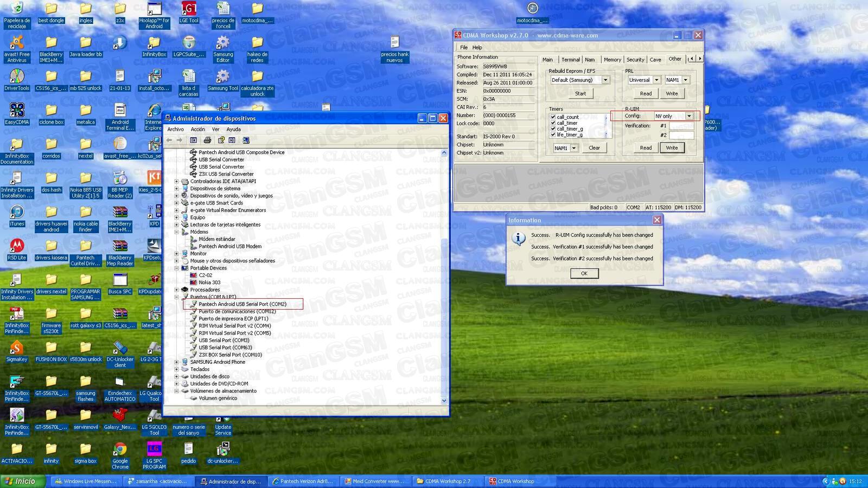Open RSD Lite desktop icon
Image resolution: width=868 pixels, height=488 pixels.
(x=17, y=249)
